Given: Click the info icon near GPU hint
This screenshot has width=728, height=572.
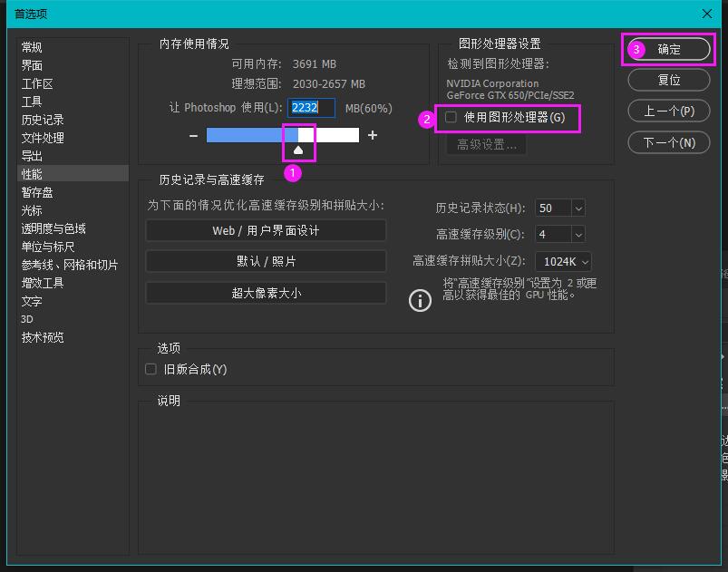Looking at the screenshot, I should 420,300.
